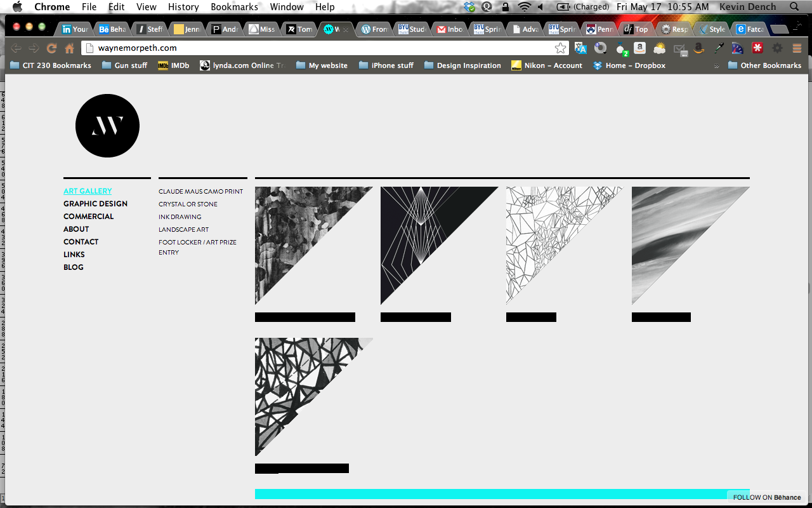Open the Graphic Design section link
The image size is (812, 508).
coord(95,204)
